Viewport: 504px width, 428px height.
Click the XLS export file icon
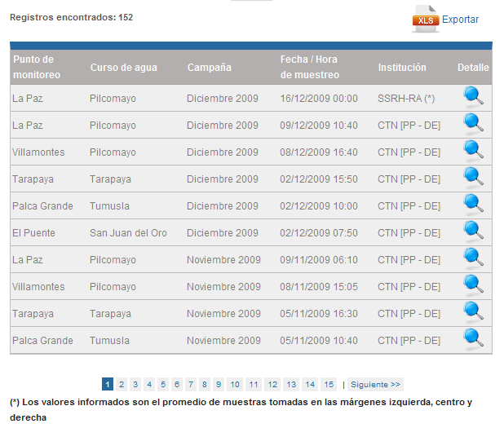point(425,19)
